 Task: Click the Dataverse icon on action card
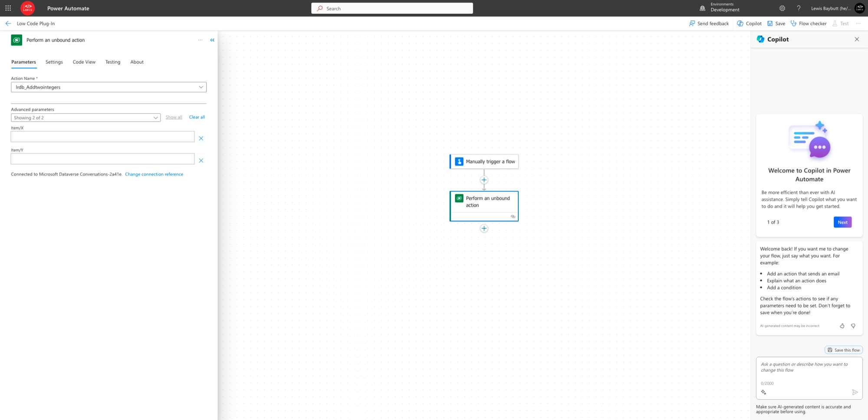pos(459,198)
